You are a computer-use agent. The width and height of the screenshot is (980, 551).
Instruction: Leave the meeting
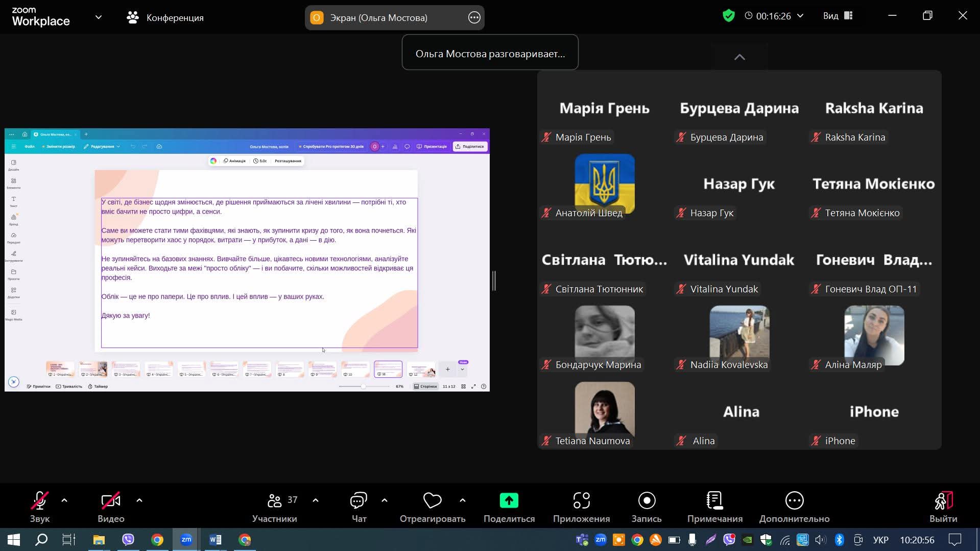943,507
